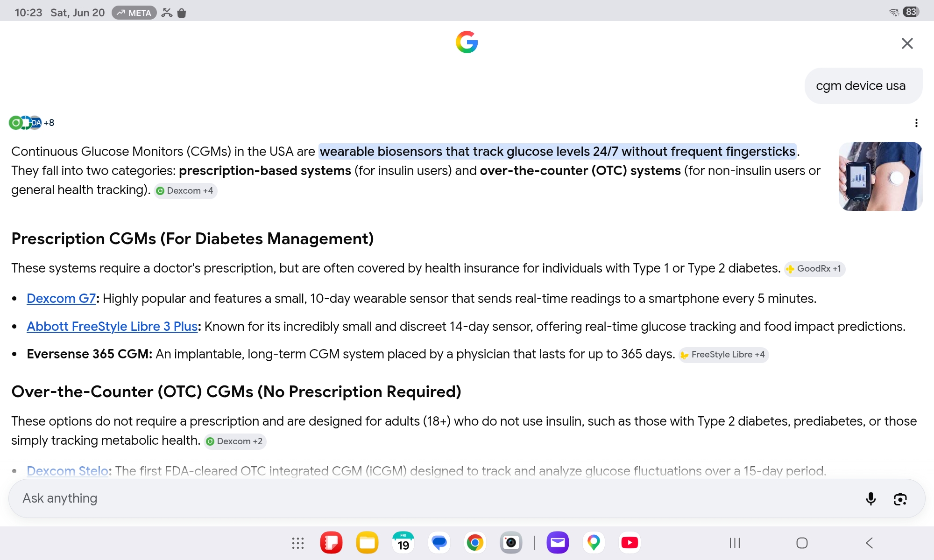Open the FreeStyle Libre +4 source chip
The image size is (934, 560).
coord(723,354)
